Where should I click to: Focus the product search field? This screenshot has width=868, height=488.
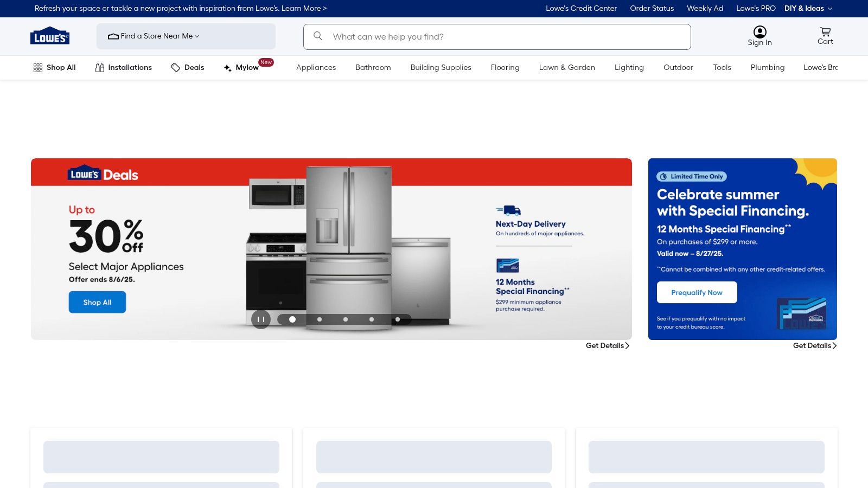(x=497, y=37)
